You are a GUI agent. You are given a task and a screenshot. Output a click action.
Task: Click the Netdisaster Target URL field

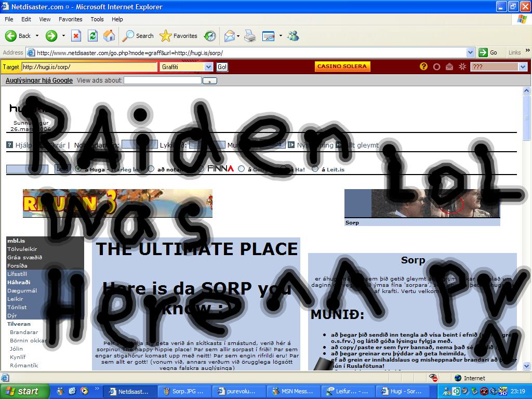[89, 67]
